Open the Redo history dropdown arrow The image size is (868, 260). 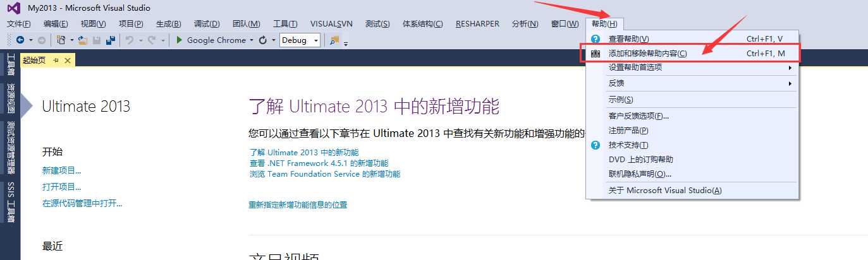click(x=162, y=40)
